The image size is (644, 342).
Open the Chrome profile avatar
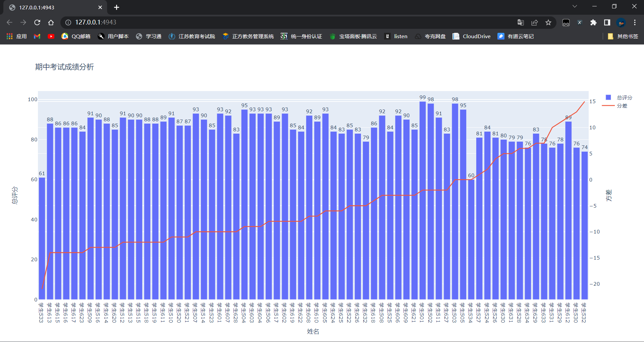pos(621,22)
